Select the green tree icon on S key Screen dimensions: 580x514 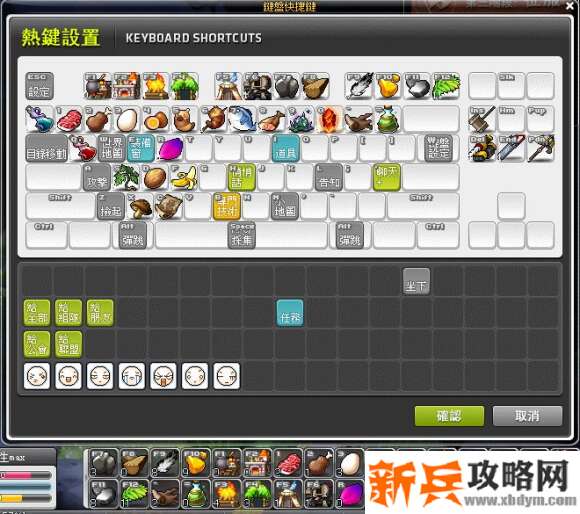point(127,177)
